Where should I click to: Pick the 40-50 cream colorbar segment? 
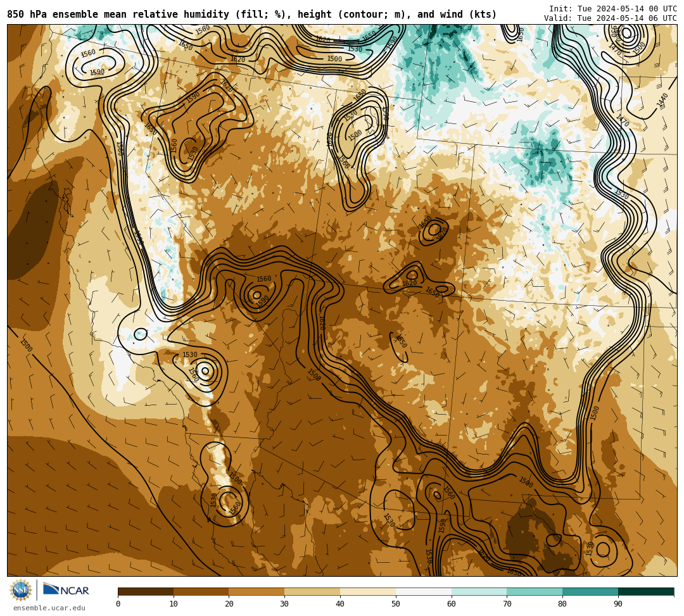click(368, 591)
